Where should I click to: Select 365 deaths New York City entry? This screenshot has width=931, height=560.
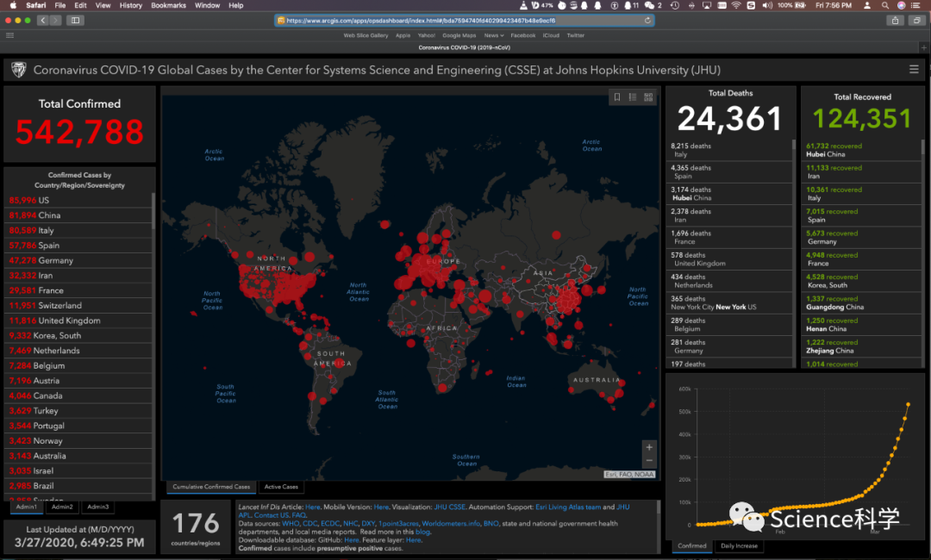(x=729, y=303)
